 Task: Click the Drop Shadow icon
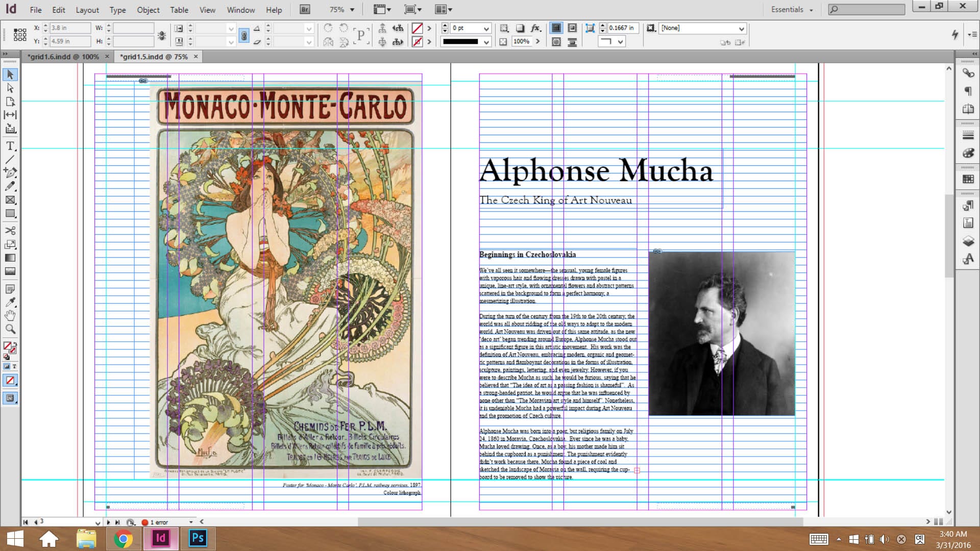coord(520,28)
